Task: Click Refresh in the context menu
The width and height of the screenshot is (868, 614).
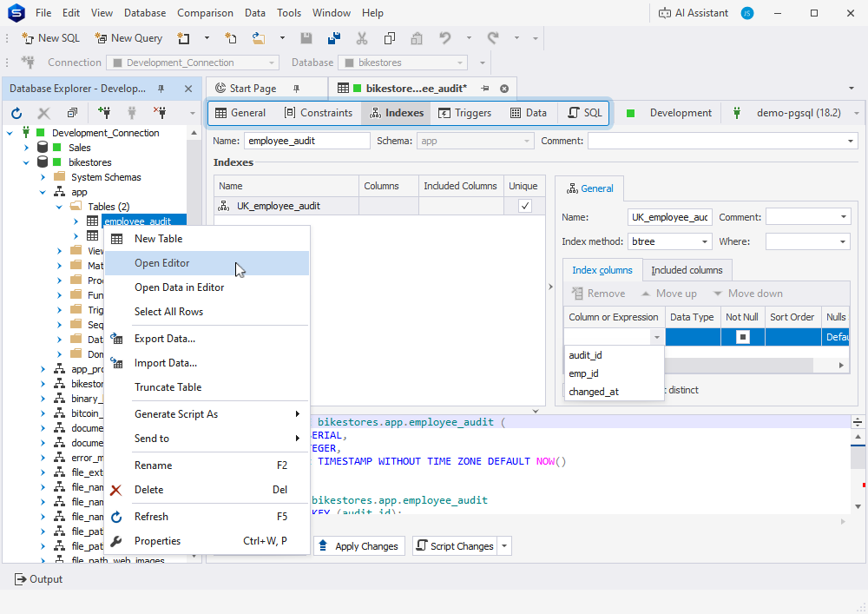Action: click(x=207, y=517)
